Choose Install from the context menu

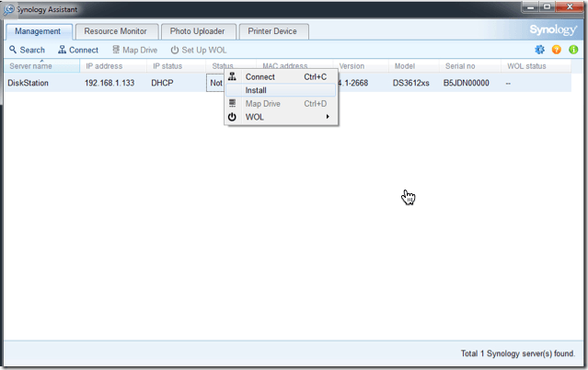coord(281,90)
